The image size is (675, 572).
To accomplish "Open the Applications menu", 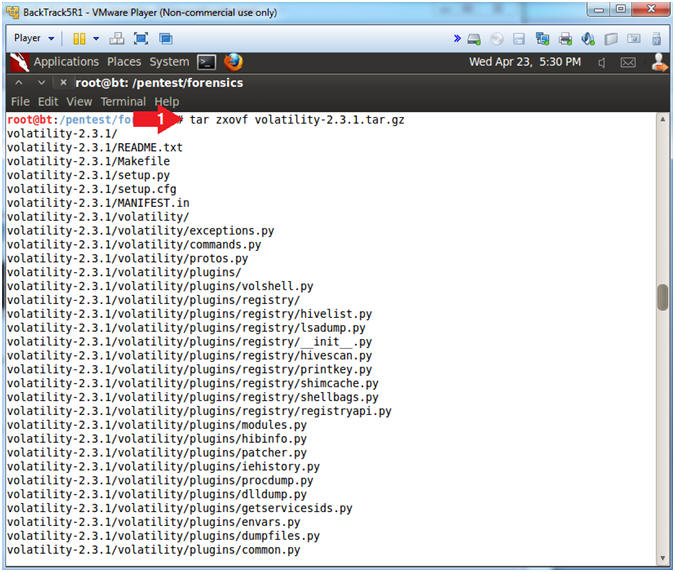I will [x=66, y=62].
